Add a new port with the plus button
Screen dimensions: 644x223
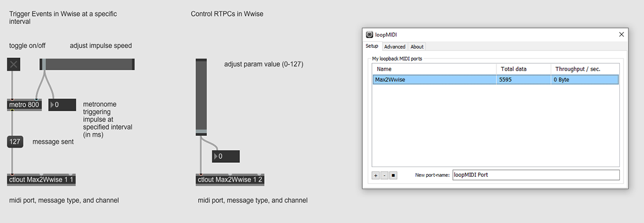tap(376, 175)
